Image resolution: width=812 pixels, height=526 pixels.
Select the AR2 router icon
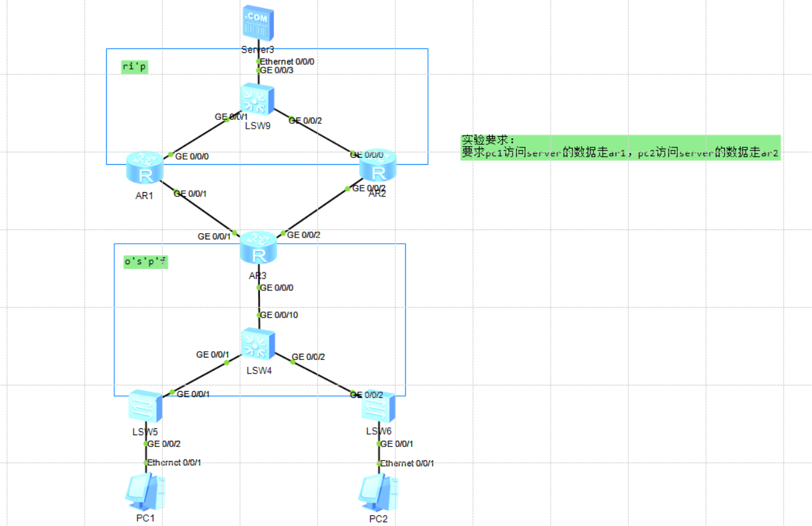point(378,166)
